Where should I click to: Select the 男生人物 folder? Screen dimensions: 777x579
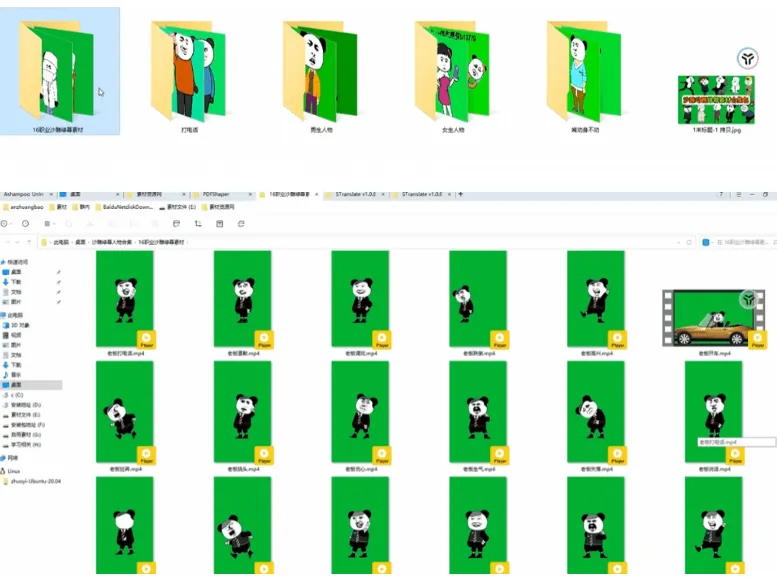pyautogui.click(x=321, y=77)
